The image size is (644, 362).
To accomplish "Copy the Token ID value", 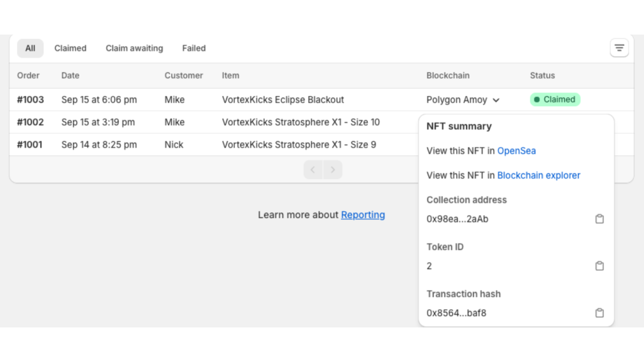I will (x=599, y=266).
